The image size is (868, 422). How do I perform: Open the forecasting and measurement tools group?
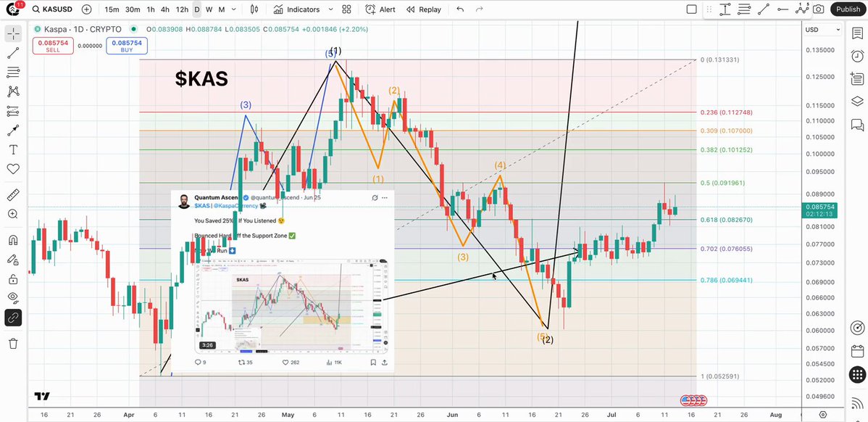(x=13, y=112)
